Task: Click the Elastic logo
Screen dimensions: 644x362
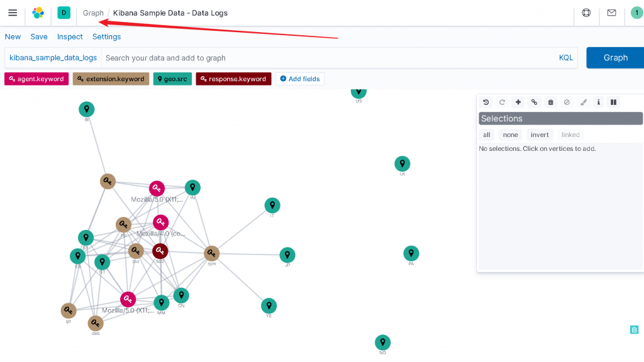Action: pos(38,13)
